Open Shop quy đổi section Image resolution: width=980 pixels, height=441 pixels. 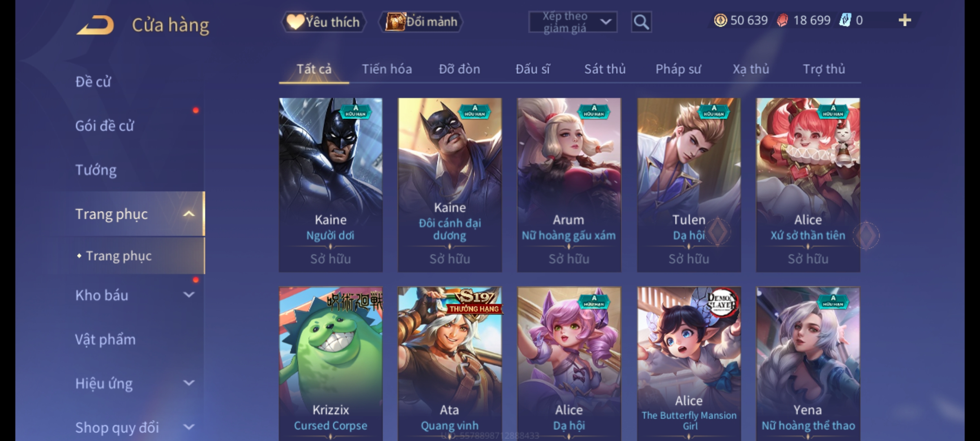point(117,428)
